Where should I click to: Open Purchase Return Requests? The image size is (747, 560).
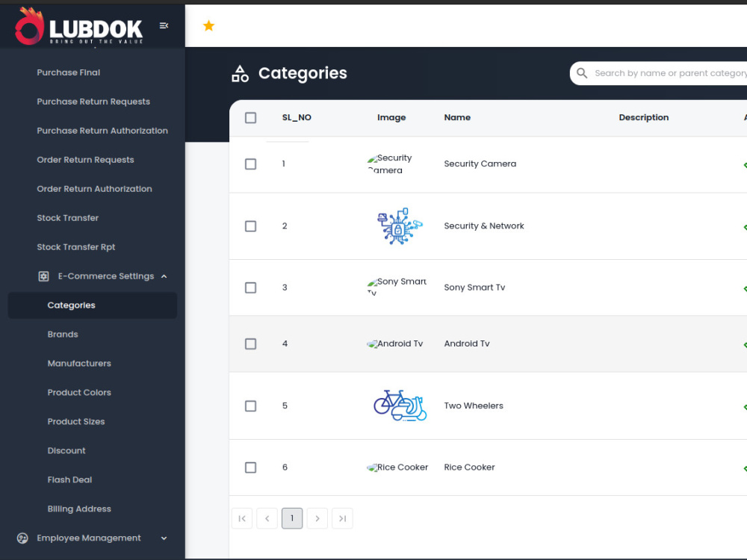93,101
